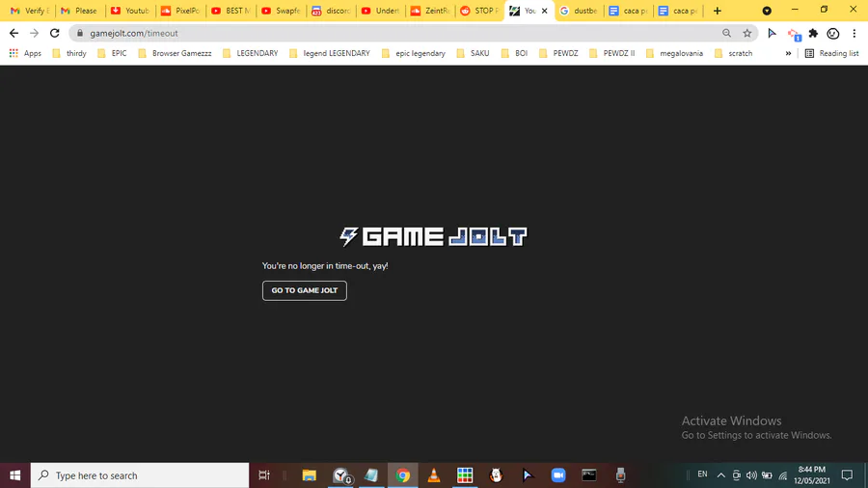Image resolution: width=868 pixels, height=488 pixels.
Task: Open the megalovania bookmark folder
Action: (x=674, y=53)
